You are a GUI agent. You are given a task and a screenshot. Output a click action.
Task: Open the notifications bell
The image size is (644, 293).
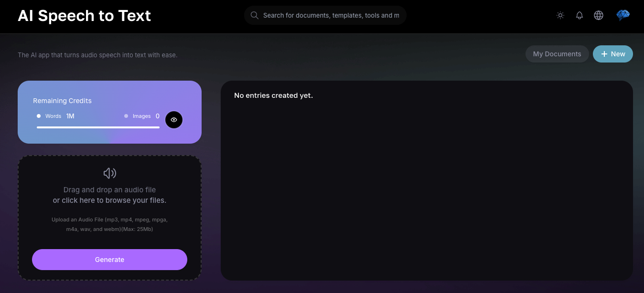pos(580,15)
